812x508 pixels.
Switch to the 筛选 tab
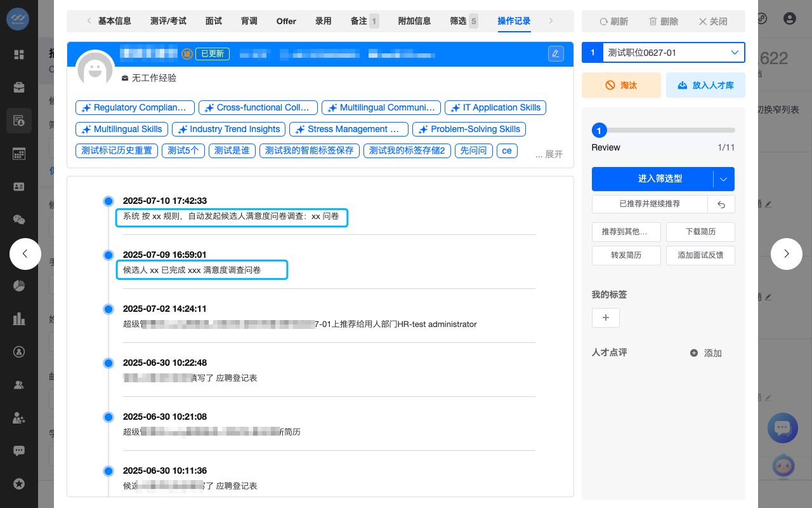464,21
